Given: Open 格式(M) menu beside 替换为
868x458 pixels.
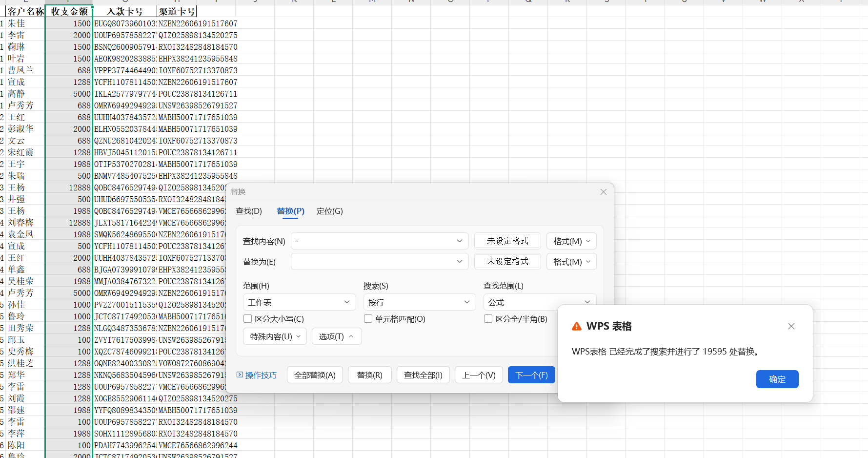Looking at the screenshot, I should pyautogui.click(x=571, y=262).
